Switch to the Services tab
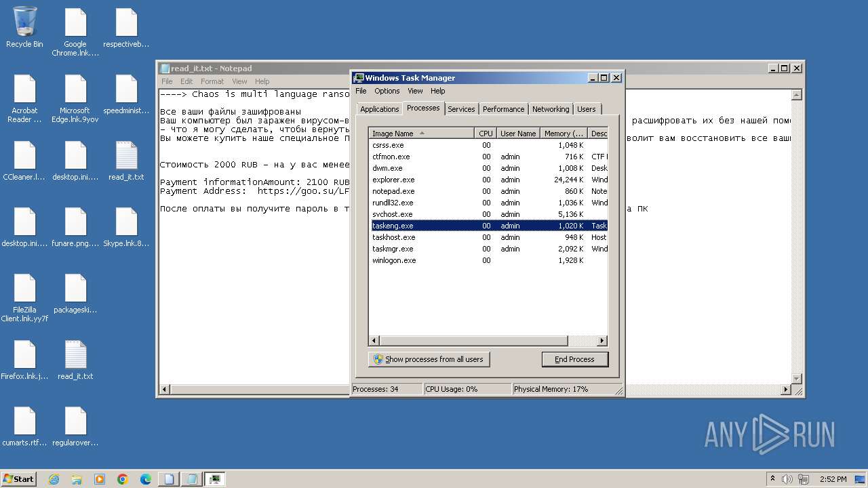The height and width of the screenshot is (488, 868). (x=461, y=109)
